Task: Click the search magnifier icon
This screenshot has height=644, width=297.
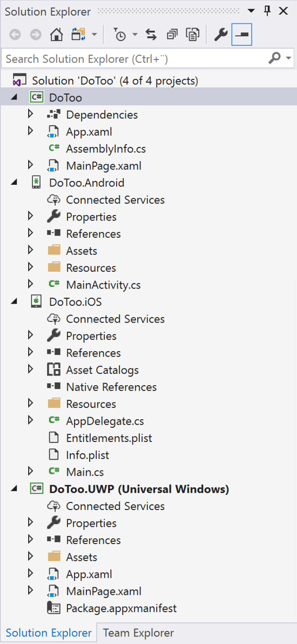Action: coord(274,58)
